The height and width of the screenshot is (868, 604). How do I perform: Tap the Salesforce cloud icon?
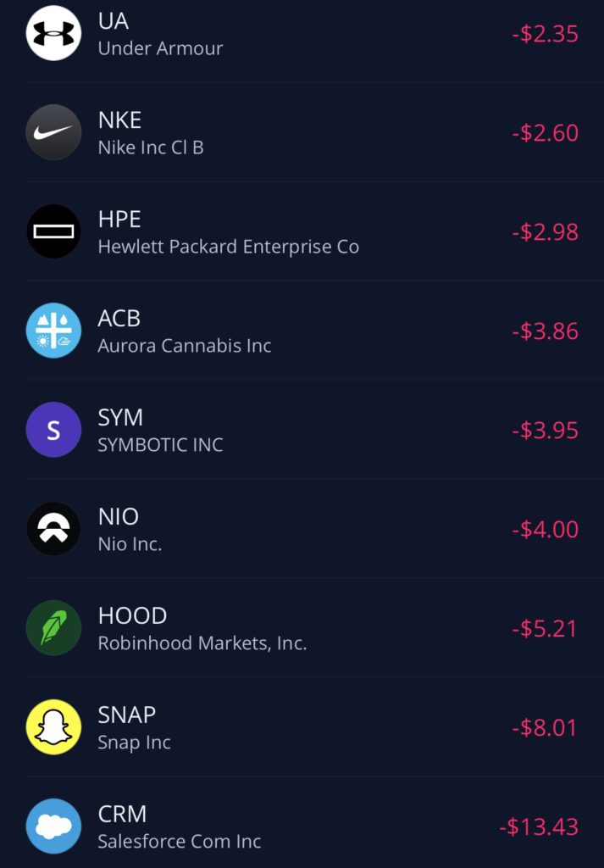(53, 826)
